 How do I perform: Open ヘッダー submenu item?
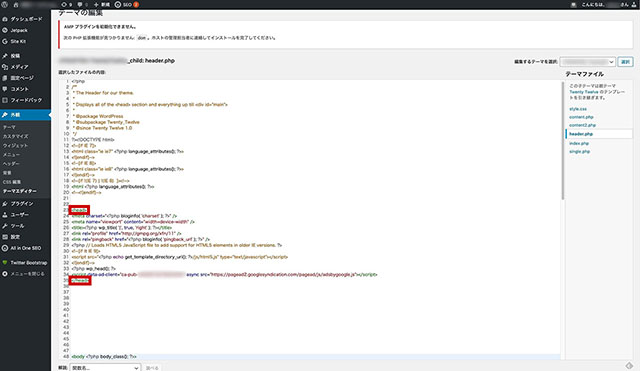(x=11, y=164)
